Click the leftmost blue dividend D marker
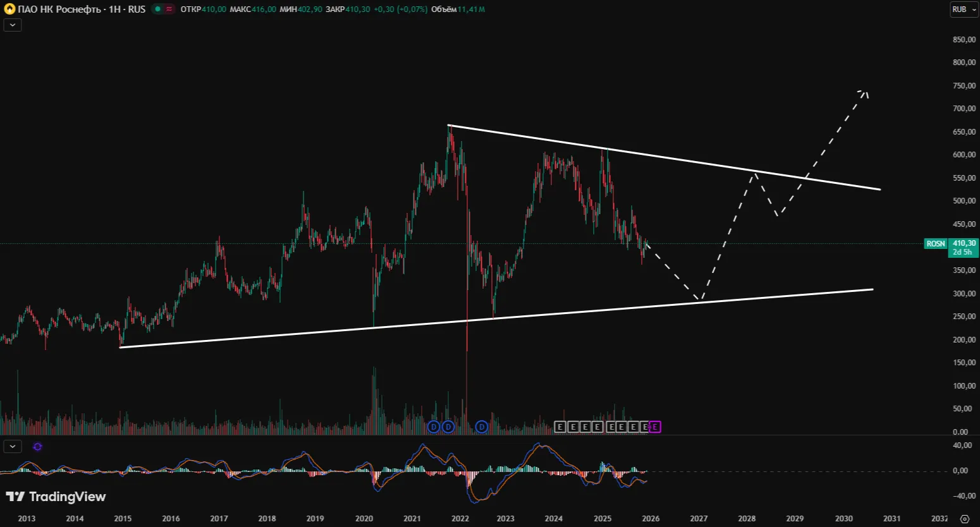This screenshot has width=980, height=527. point(434,427)
